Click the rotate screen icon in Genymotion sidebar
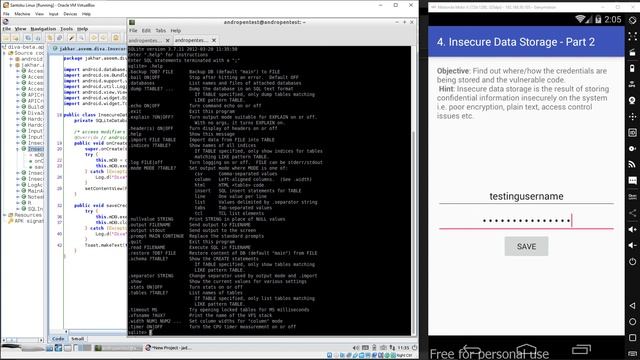This screenshot has width=640, height=360. pyautogui.click(x=632, y=20)
